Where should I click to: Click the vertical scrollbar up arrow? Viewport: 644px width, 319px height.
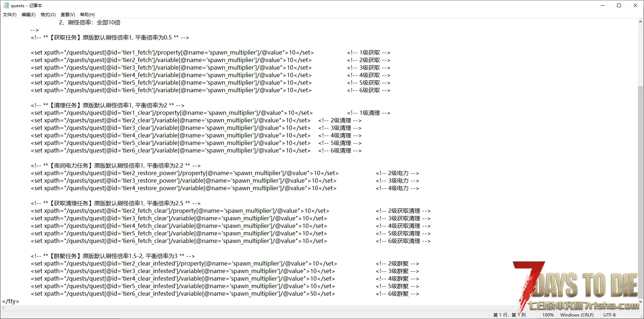640,22
